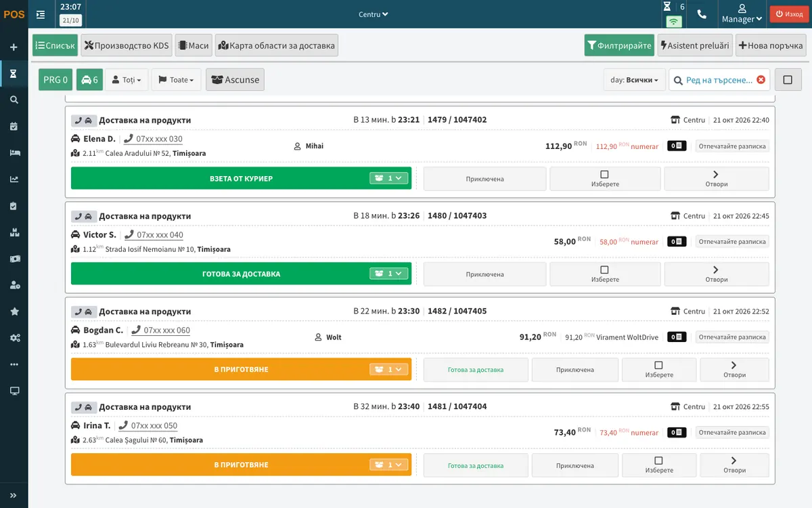The width and height of the screenshot is (812, 508).
Task: Click the hourglass counter icon in top bar
Action: pos(668,7)
